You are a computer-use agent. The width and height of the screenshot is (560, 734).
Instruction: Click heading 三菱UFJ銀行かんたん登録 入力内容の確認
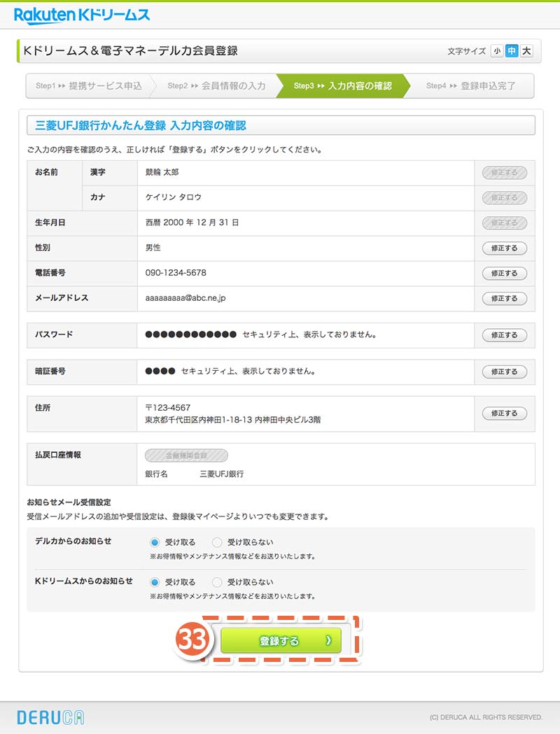pos(141,125)
